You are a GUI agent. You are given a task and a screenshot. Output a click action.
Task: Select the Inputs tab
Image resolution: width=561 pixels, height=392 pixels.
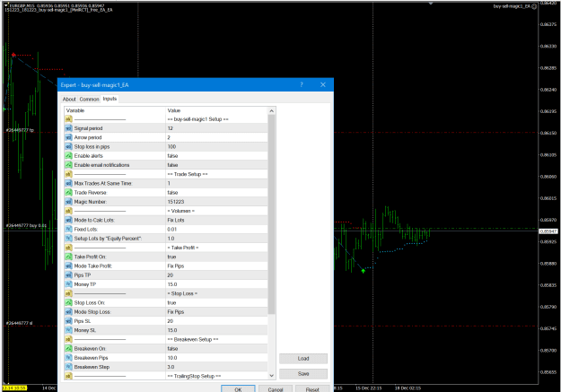[x=110, y=99]
